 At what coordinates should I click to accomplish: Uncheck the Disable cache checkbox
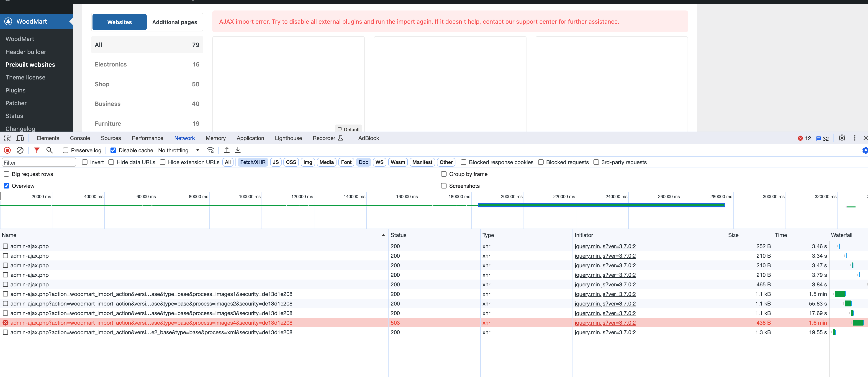[x=113, y=150]
